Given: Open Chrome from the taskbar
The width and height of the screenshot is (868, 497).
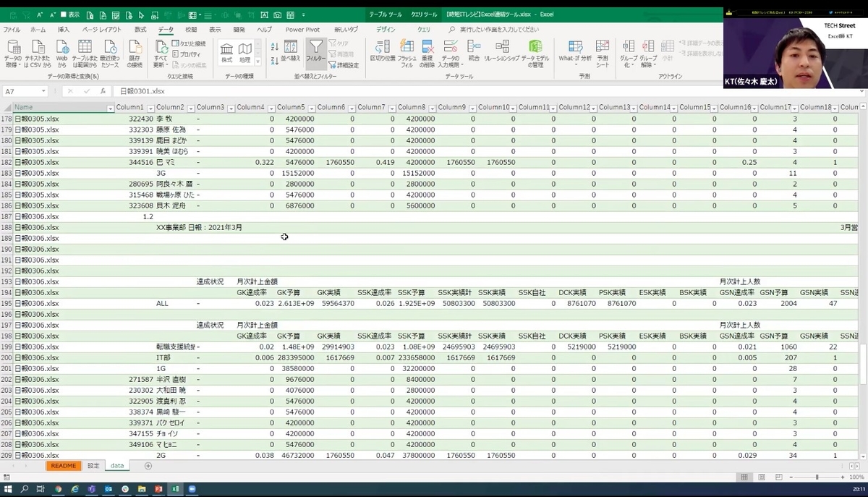Looking at the screenshot, I should (x=58, y=490).
